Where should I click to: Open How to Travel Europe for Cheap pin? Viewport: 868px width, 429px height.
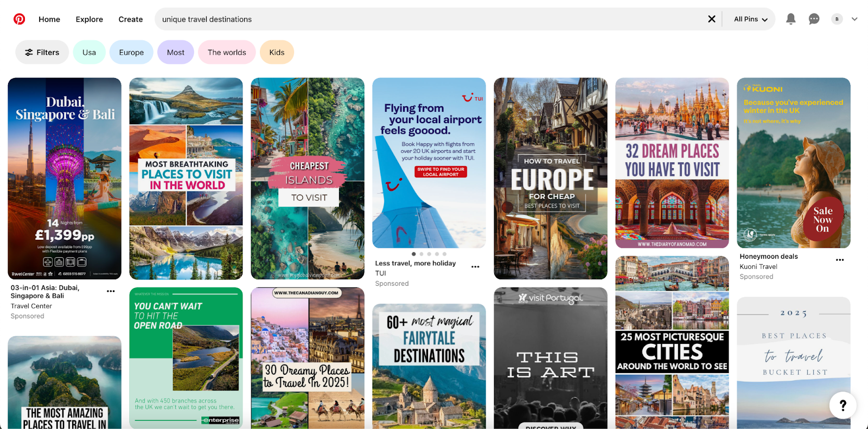(x=551, y=178)
